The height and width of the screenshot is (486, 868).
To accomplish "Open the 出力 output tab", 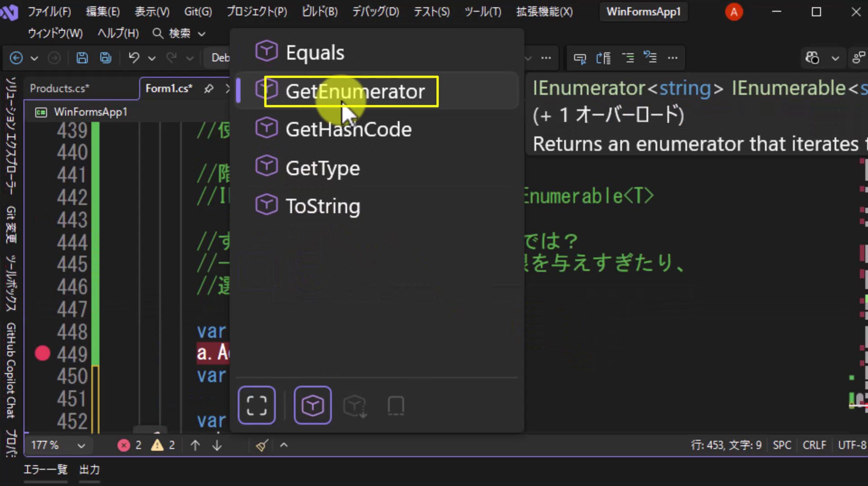I will 90,470.
